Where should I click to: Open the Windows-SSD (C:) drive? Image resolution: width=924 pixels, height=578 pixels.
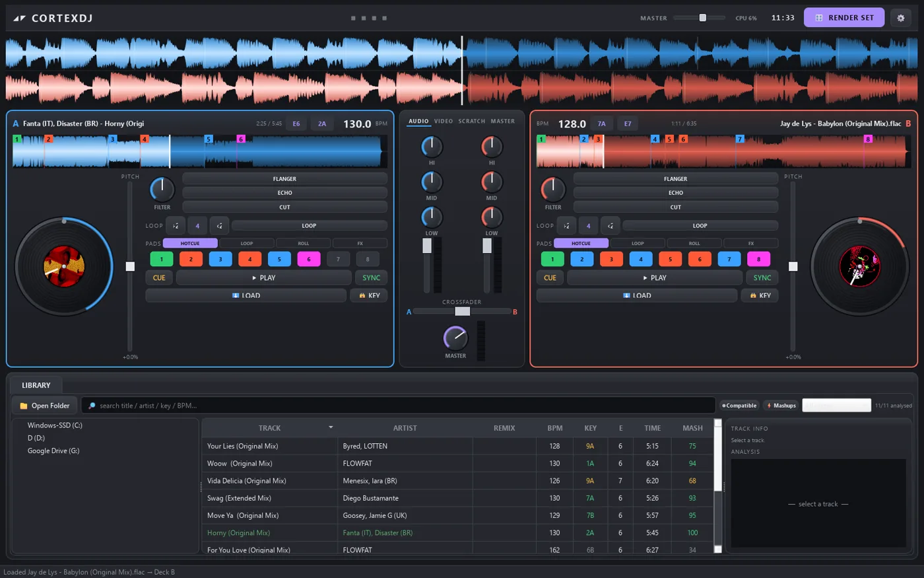pos(55,425)
